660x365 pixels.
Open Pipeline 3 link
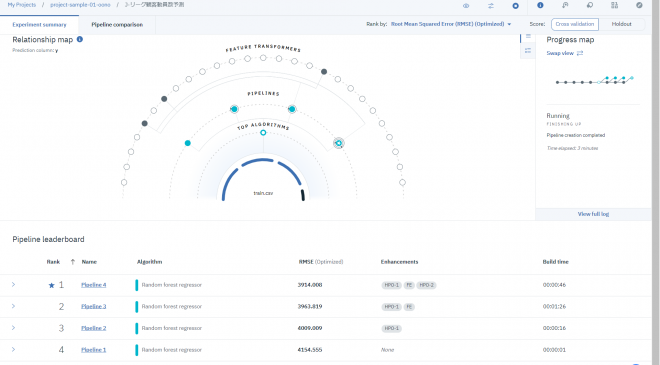(93, 306)
